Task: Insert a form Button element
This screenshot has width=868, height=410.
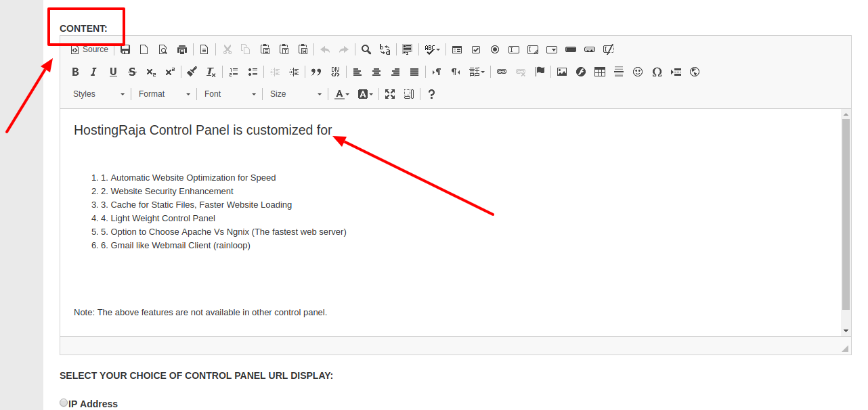Action: 571,49
